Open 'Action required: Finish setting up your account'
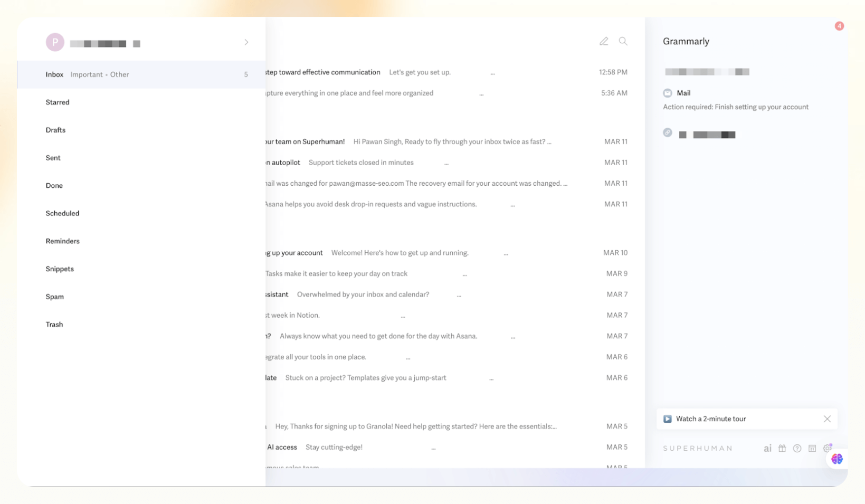 click(x=736, y=107)
